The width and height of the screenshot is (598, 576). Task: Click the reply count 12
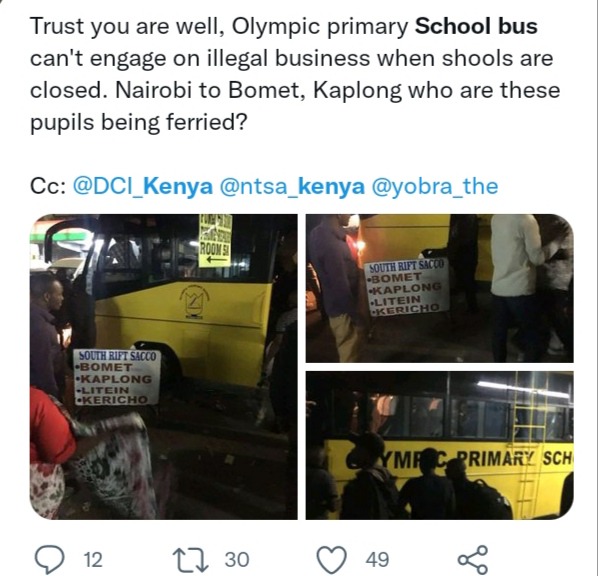[x=93, y=560]
